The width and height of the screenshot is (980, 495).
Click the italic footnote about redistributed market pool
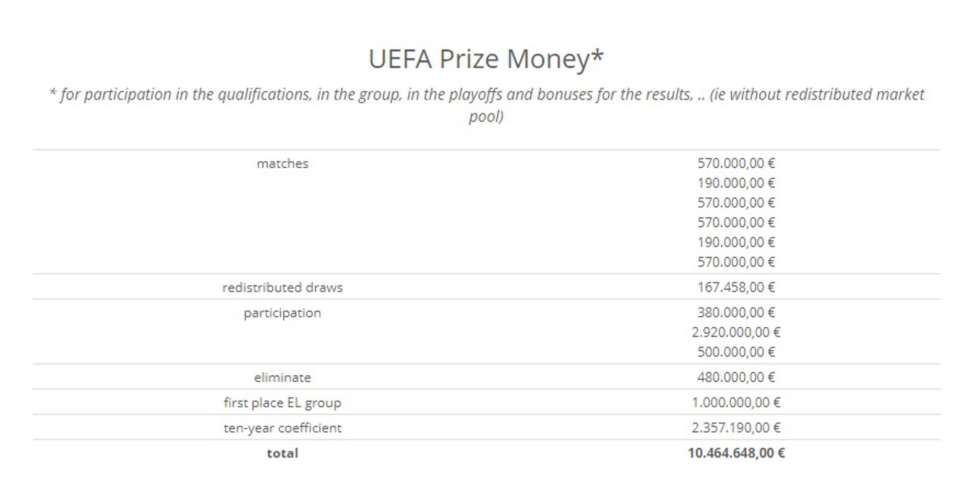click(x=486, y=105)
